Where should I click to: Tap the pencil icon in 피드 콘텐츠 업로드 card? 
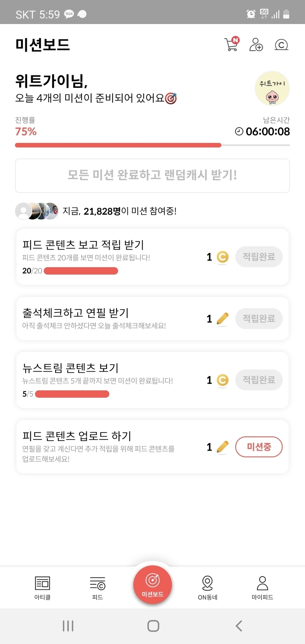point(222,447)
